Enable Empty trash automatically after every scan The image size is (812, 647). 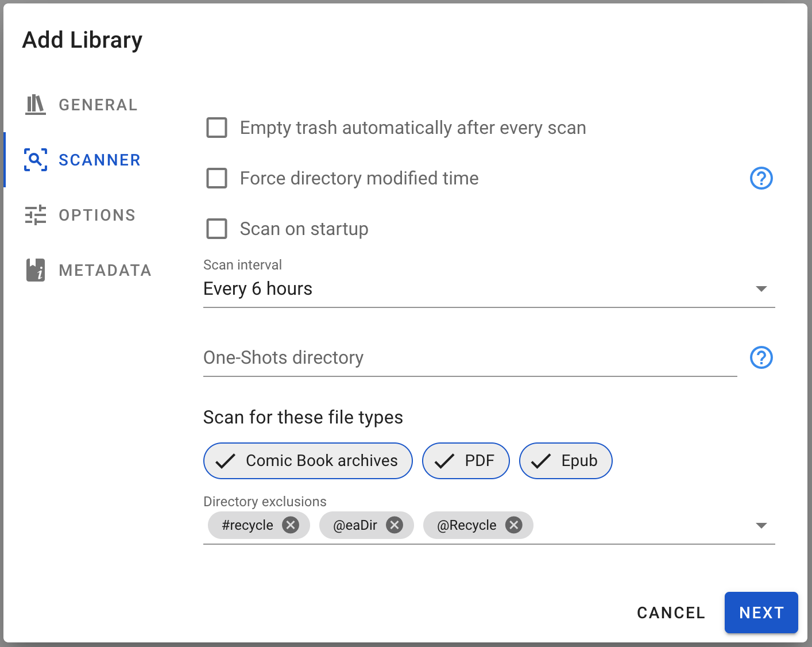216,128
